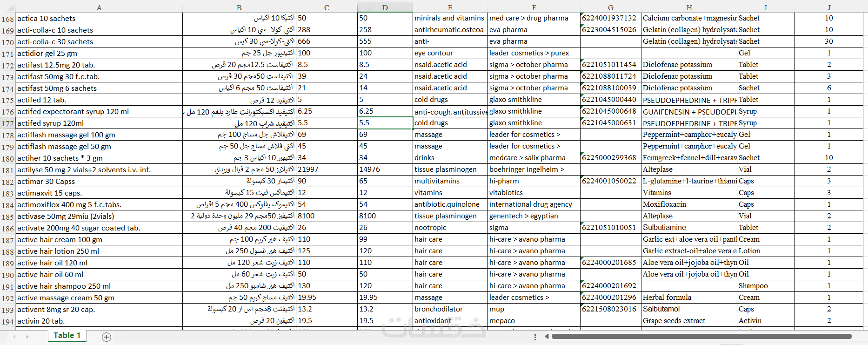Select cell "Subutiamine" in column H
The image size is (868, 345).
click(x=689, y=228)
